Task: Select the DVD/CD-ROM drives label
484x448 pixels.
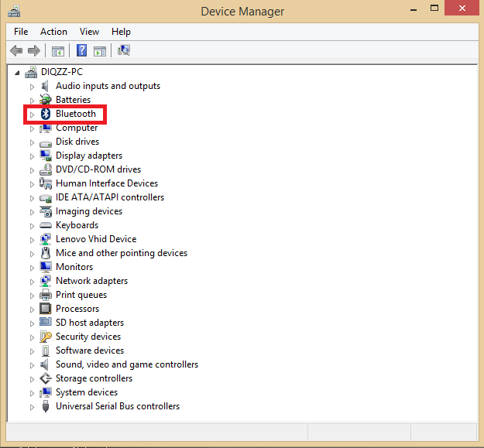Action: 98,169
